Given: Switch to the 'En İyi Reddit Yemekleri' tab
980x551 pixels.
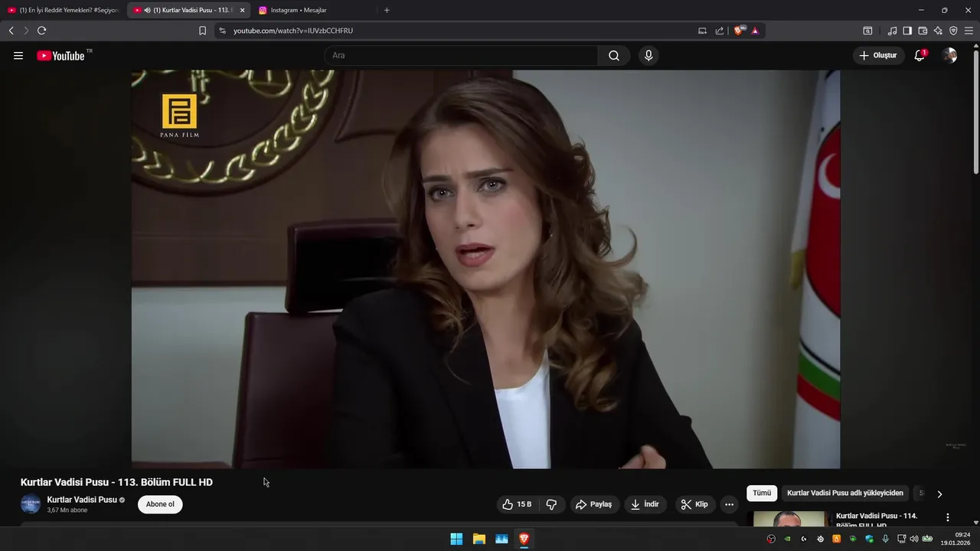Looking at the screenshot, I should coord(63,10).
